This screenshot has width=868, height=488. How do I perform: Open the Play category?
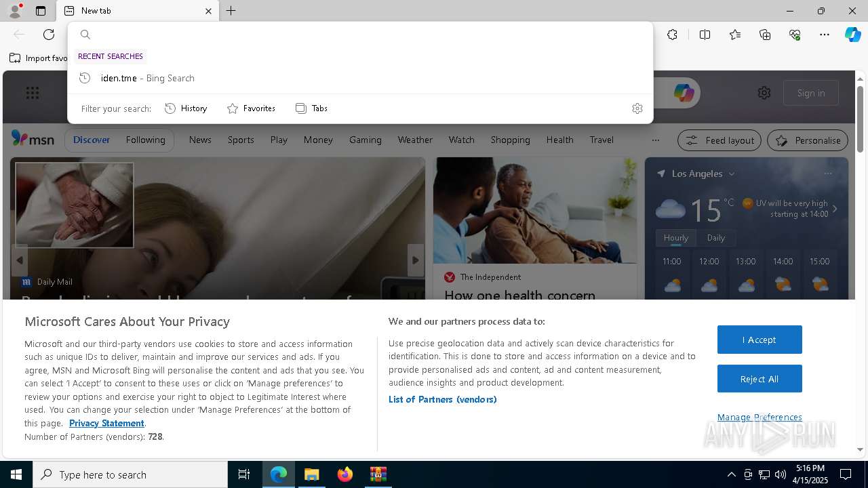coord(279,140)
